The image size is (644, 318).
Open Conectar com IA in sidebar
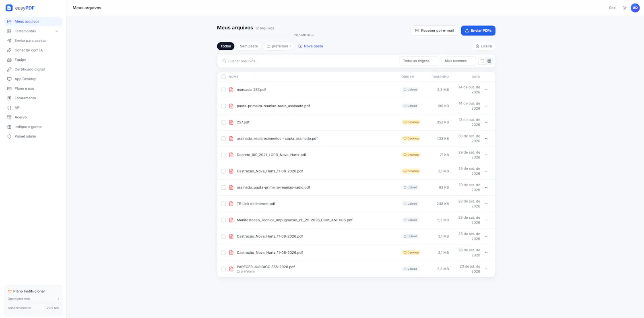(x=33, y=50)
